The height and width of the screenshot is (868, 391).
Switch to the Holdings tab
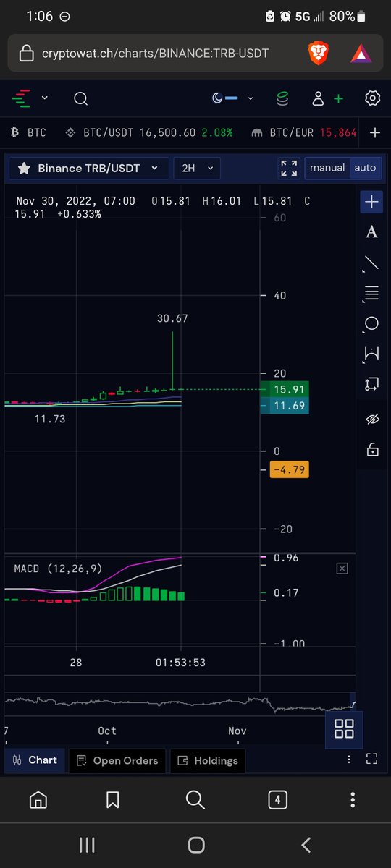207,760
